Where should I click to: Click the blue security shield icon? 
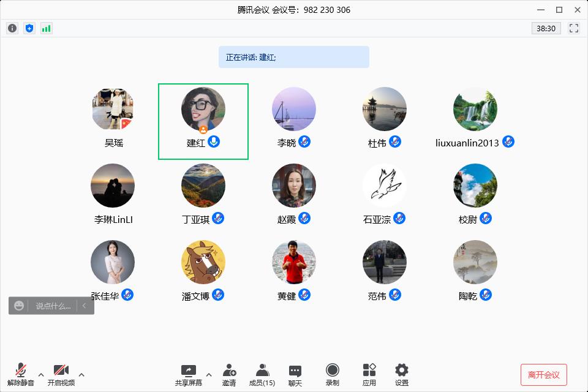[x=29, y=28]
